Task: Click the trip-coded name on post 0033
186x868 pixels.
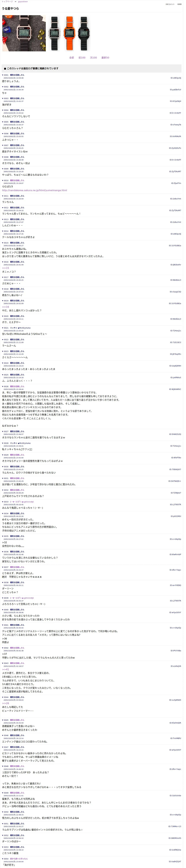Action: 22,502
